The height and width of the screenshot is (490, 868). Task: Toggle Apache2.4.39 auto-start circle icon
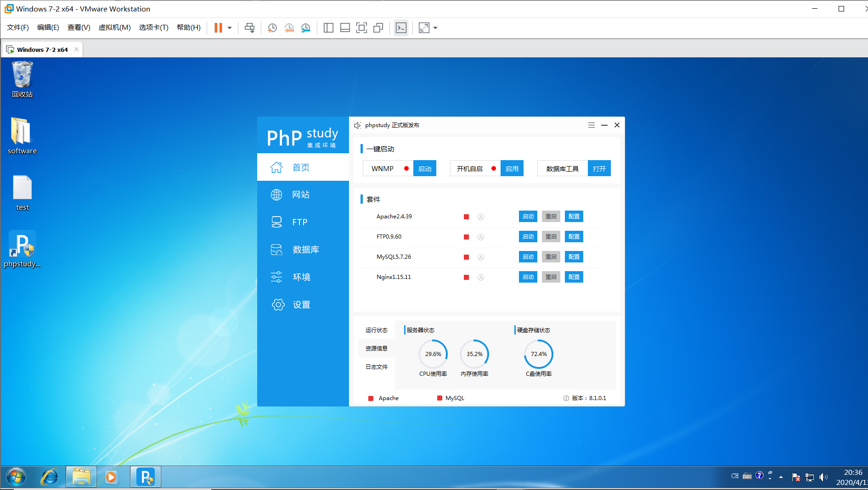(x=481, y=217)
